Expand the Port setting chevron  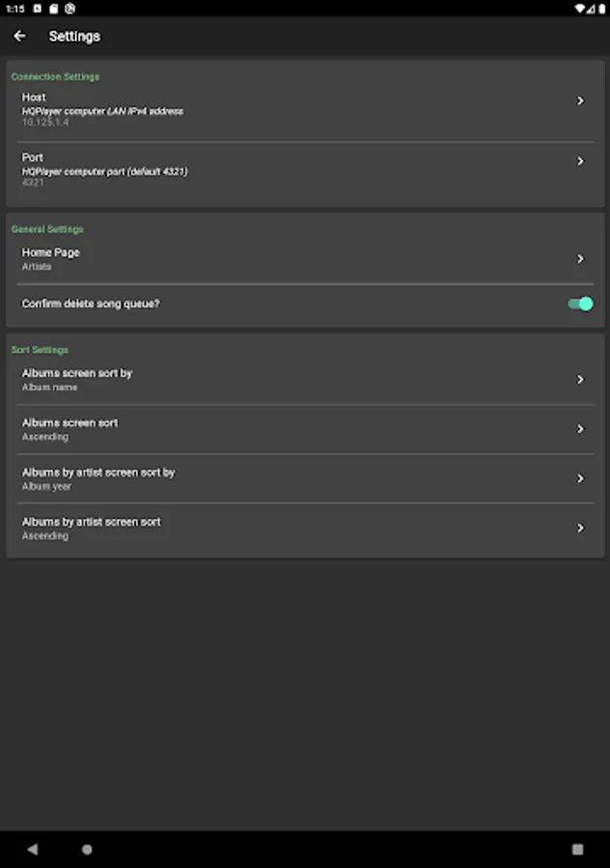pos(580,161)
